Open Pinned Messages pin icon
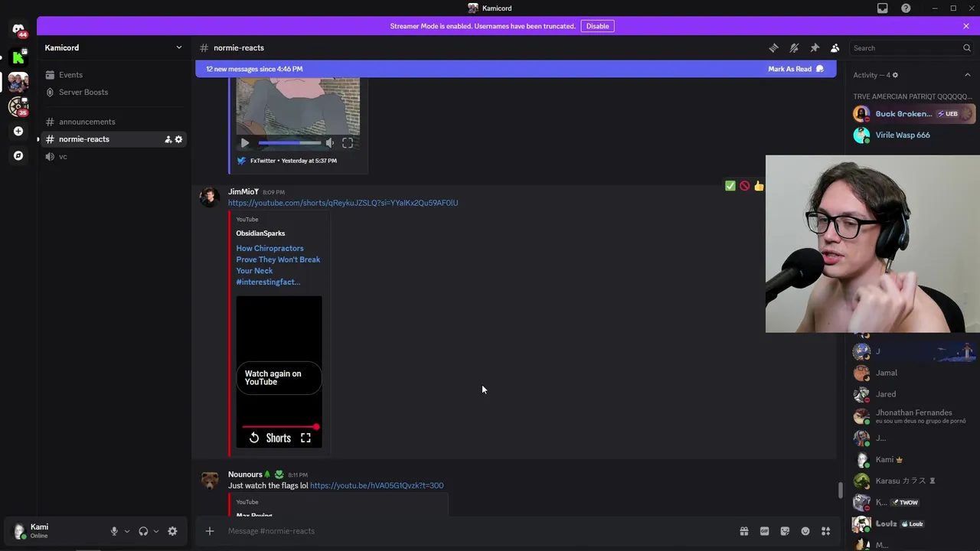980x551 pixels. (x=815, y=47)
